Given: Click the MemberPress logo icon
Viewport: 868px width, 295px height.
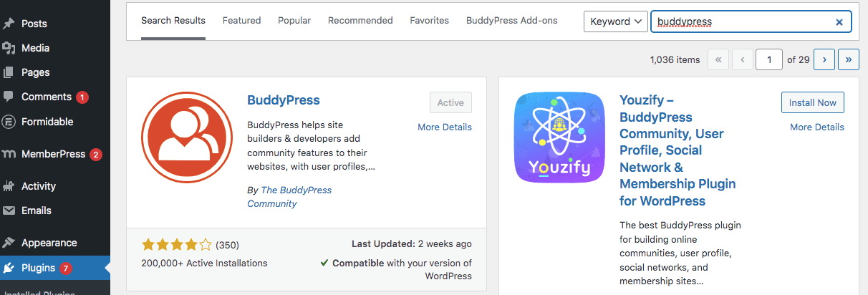Looking at the screenshot, I should coord(9,154).
